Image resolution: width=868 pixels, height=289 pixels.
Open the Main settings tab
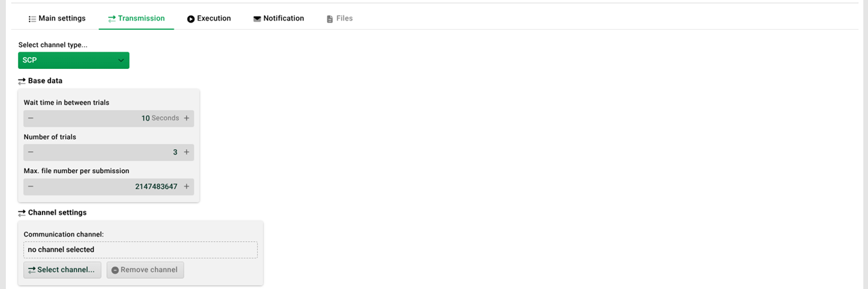[x=57, y=19]
